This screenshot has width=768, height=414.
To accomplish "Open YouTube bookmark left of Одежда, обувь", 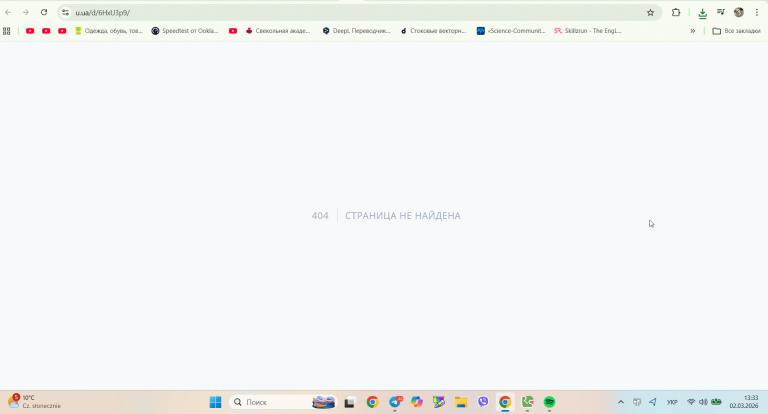I will pyautogui.click(x=62, y=31).
